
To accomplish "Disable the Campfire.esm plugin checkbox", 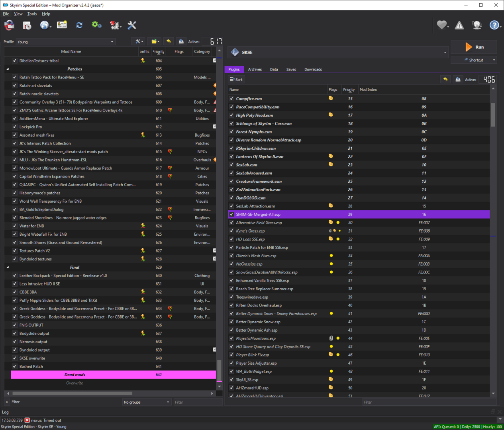I will (x=231, y=99).
